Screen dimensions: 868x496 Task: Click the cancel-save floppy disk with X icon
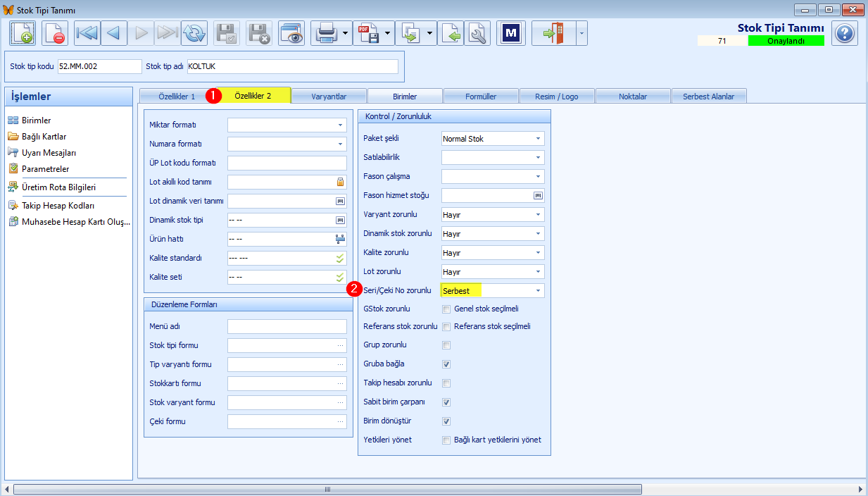259,33
